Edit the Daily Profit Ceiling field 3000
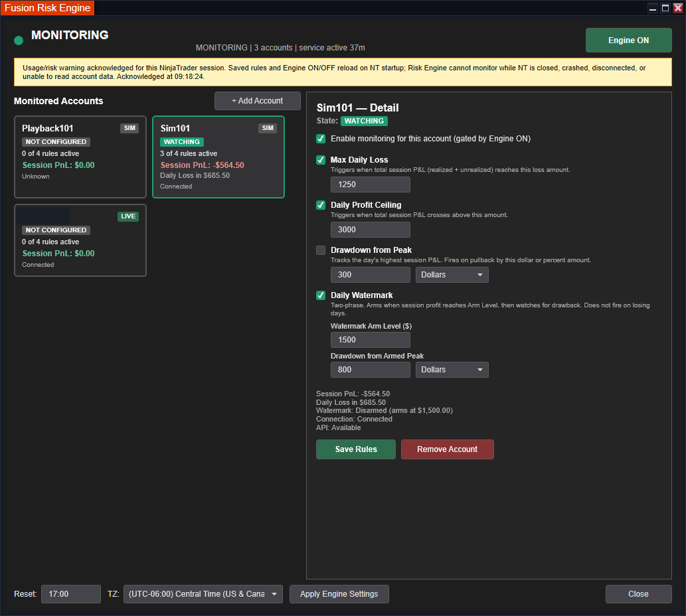686x616 pixels. click(370, 230)
